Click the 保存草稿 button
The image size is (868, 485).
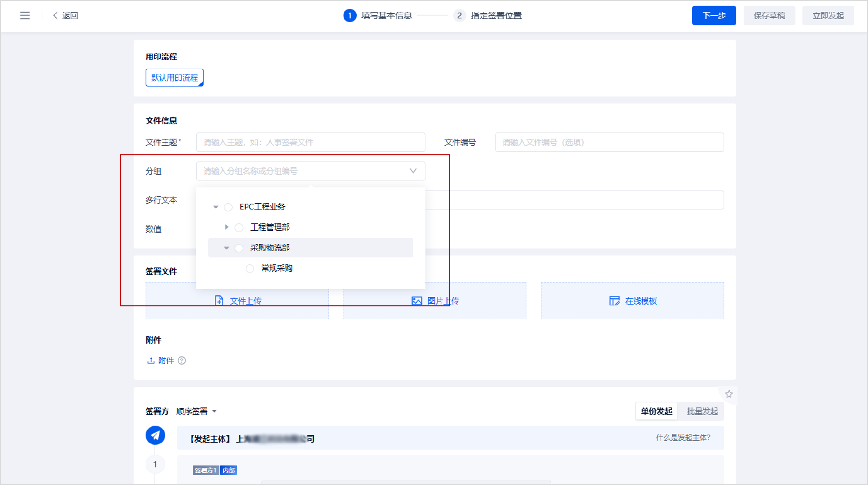[x=769, y=15]
